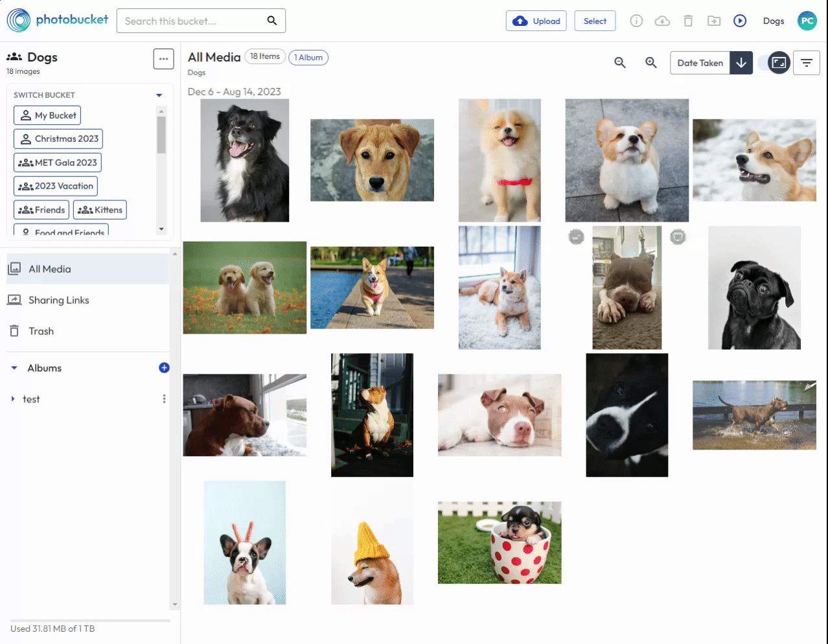Open the tan dog close-up photo
This screenshot has height=644, width=828.
372,160
